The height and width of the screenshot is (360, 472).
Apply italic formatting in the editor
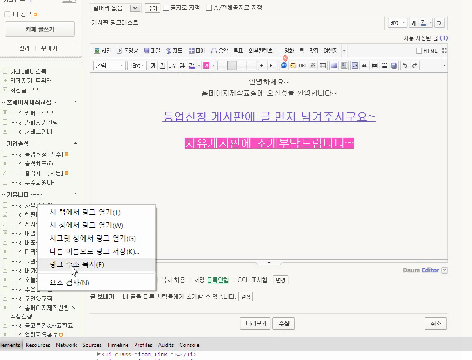point(172,65)
